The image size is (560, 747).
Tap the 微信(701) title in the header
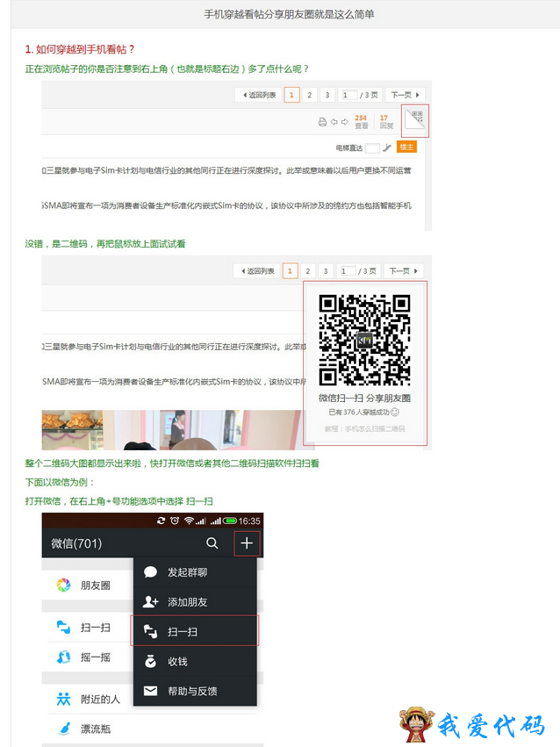point(76,543)
